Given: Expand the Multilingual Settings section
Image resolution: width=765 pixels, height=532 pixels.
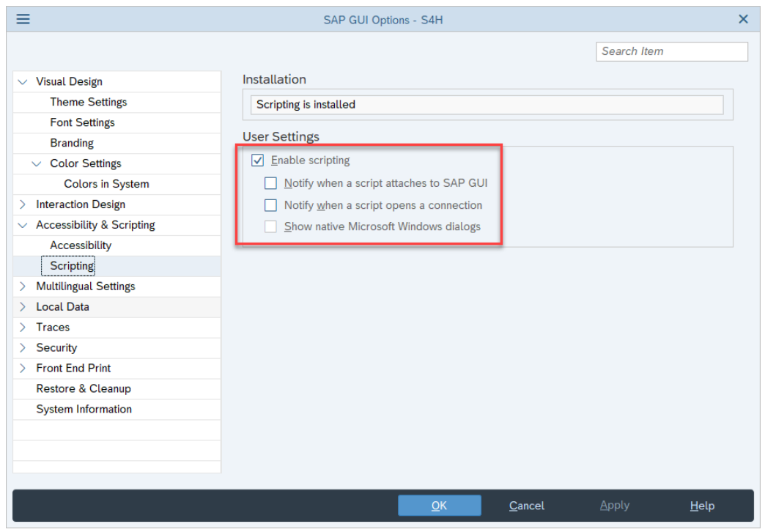Looking at the screenshot, I should [21, 286].
